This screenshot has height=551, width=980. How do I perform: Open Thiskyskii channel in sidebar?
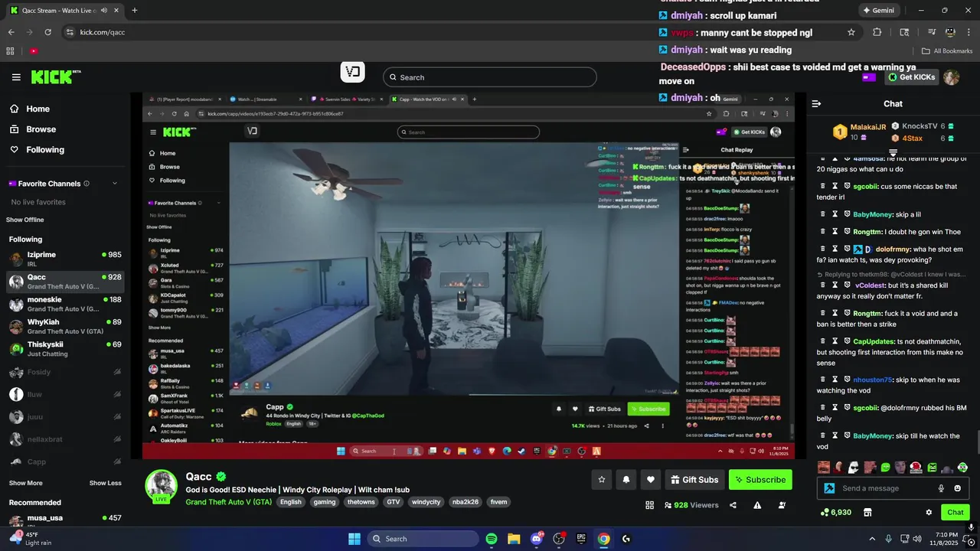[x=65, y=349]
